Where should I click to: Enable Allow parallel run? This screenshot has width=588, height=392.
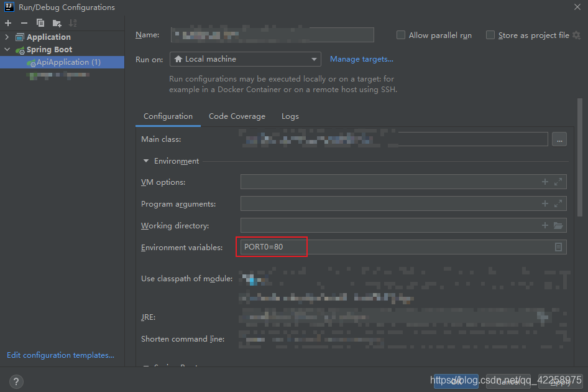(x=401, y=35)
